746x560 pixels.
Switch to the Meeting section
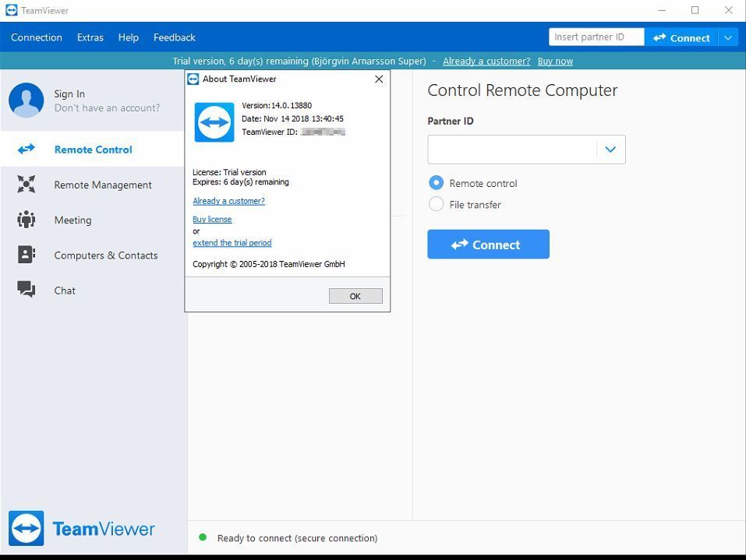tap(72, 220)
